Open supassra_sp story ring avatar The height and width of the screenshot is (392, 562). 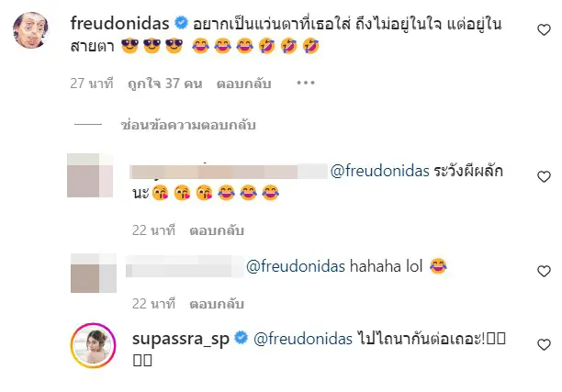click(x=93, y=345)
